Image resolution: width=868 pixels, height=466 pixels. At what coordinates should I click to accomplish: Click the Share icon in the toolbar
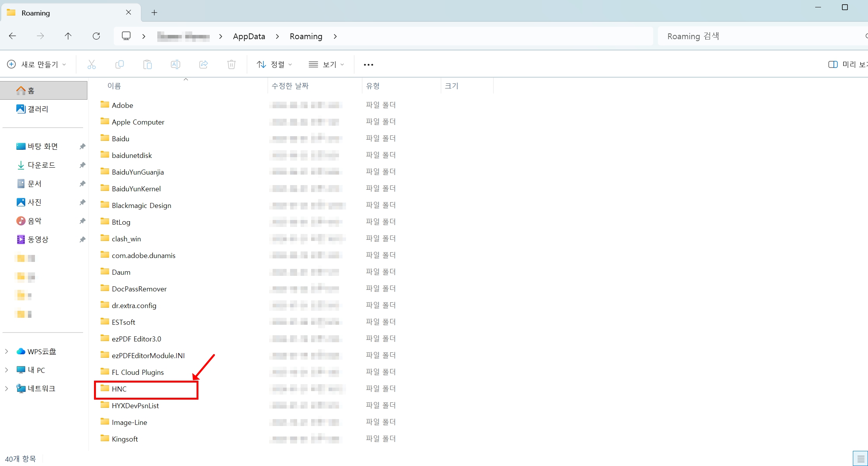[204, 64]
